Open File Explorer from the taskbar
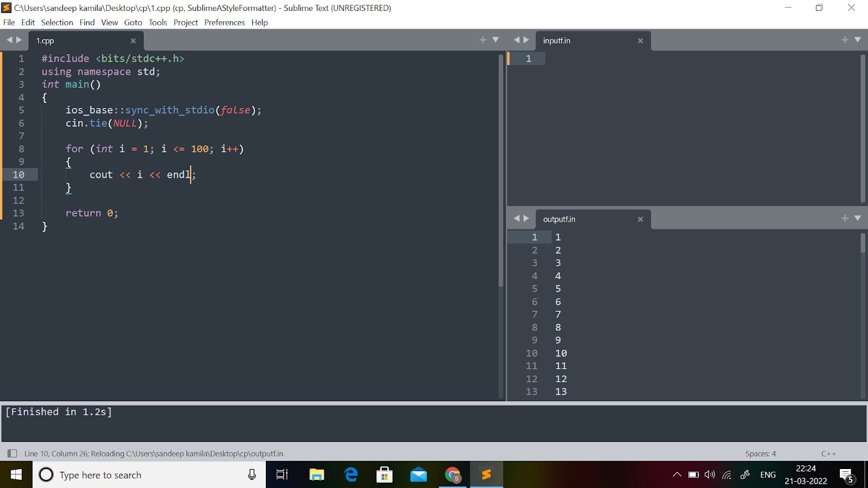This screenshot has height=488, width=868. pos(318,474)
